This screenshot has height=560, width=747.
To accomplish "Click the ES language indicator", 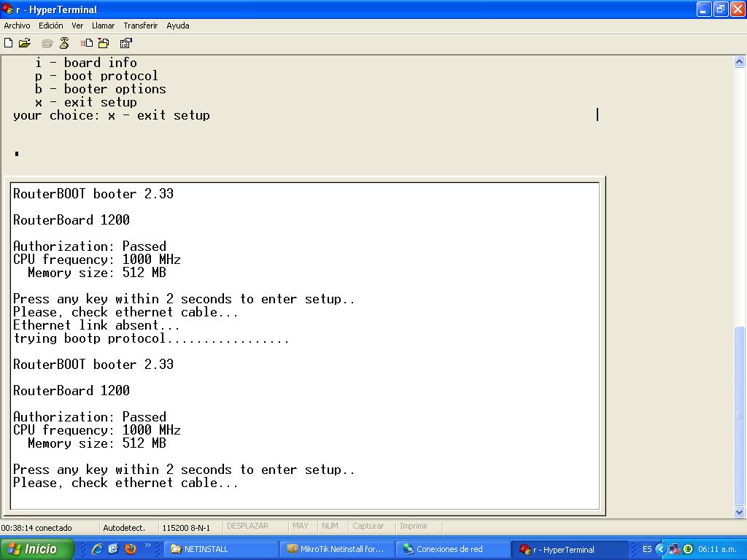I will point(647,549).
